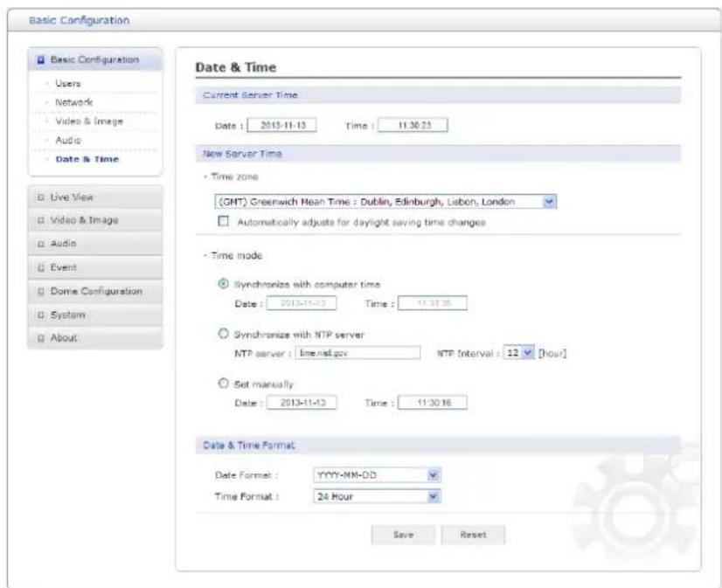Open the About menu section

pos(95,338)
